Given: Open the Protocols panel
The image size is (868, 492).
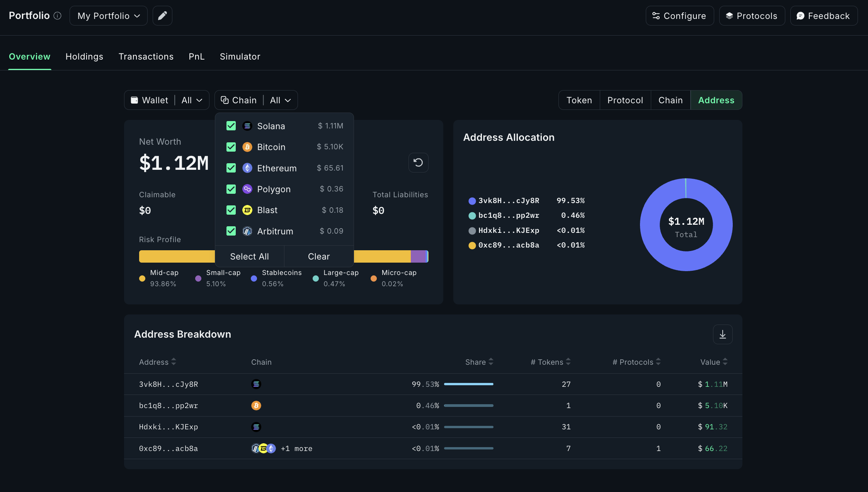Looking at the screenshot, I should tap(751, 15).
